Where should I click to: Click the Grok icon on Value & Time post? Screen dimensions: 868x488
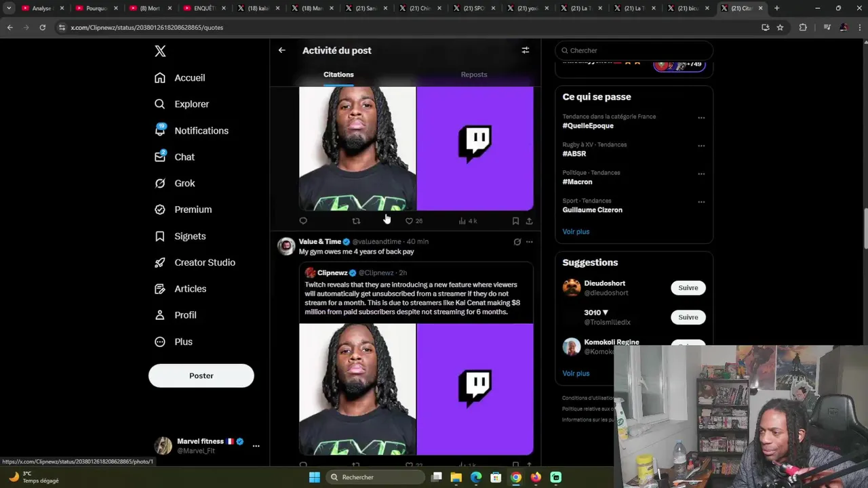[517, 242]
